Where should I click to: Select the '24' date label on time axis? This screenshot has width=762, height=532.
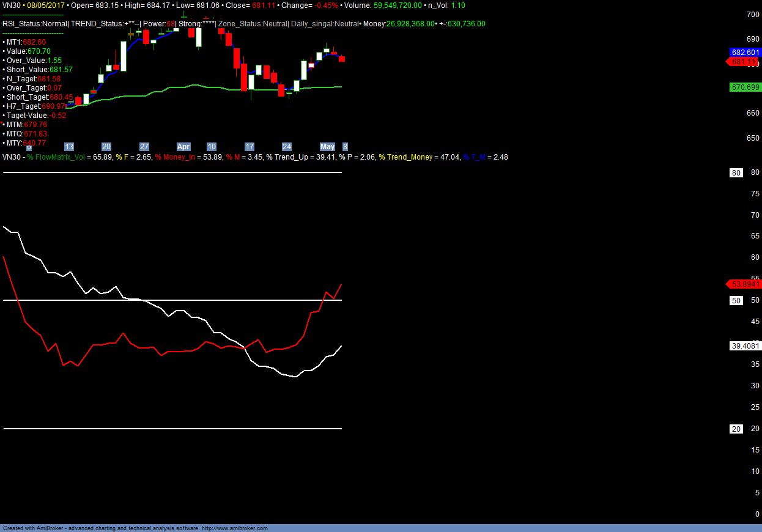point(287,147)
